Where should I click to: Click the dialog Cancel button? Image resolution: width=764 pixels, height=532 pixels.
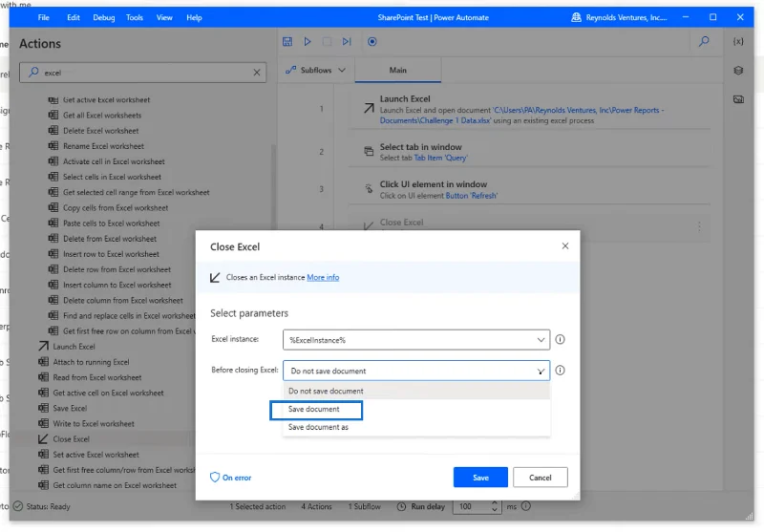541,478
